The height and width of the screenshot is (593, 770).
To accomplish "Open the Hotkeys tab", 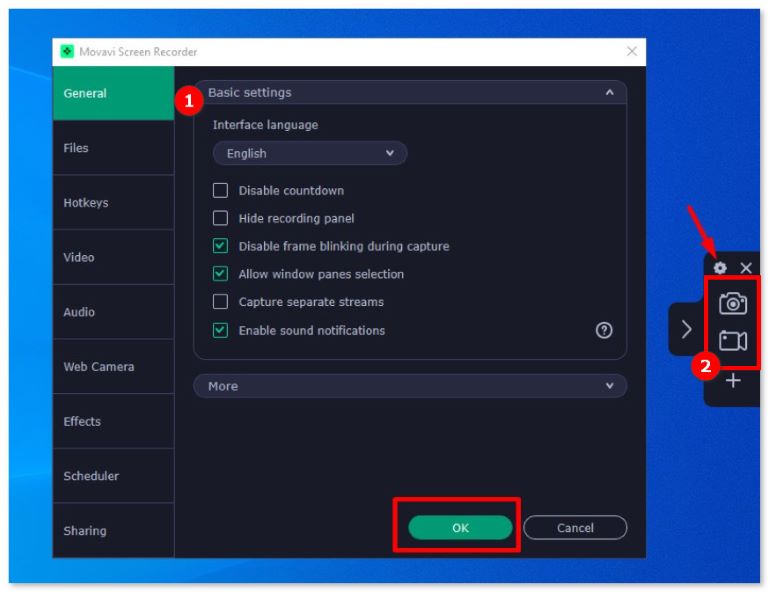I will pos(113,202).
